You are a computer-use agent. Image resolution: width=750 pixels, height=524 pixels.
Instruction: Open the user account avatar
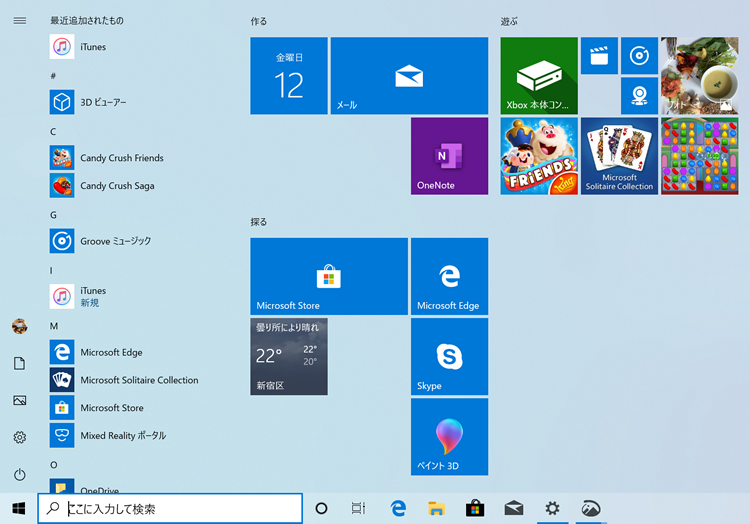pyautogui.click(x=20, y=326)
